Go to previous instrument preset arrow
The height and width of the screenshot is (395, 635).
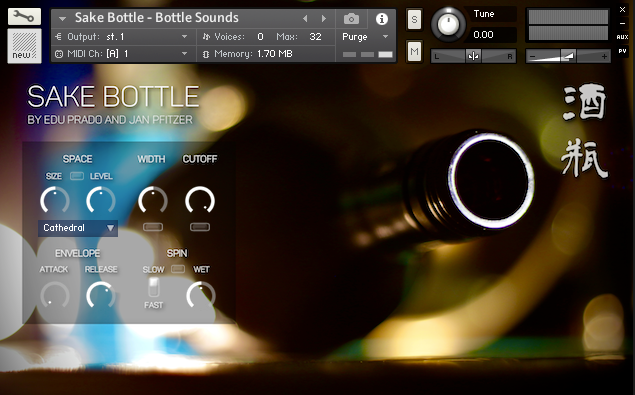point(305,19)
